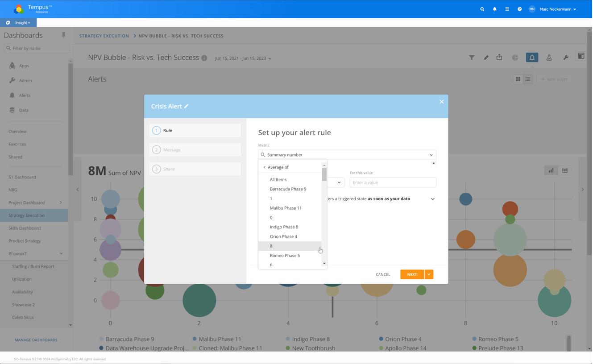
Task: Click the Enter a value field
Action: coord(393,182)
